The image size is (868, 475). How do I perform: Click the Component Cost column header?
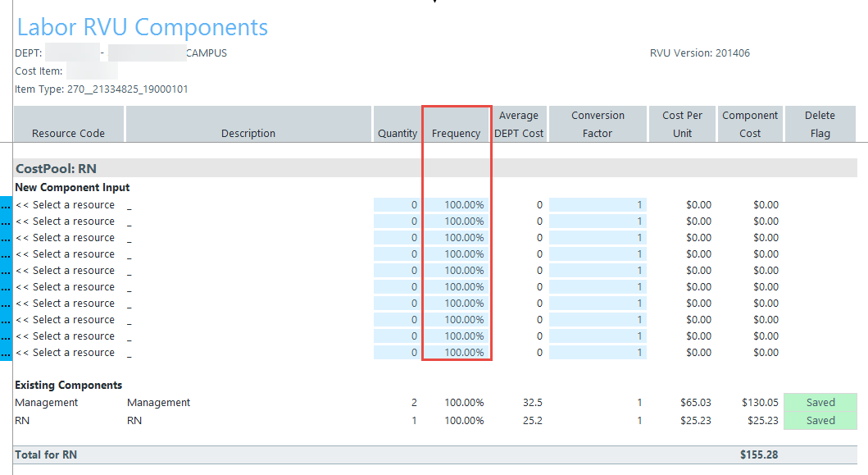point(750,124)
